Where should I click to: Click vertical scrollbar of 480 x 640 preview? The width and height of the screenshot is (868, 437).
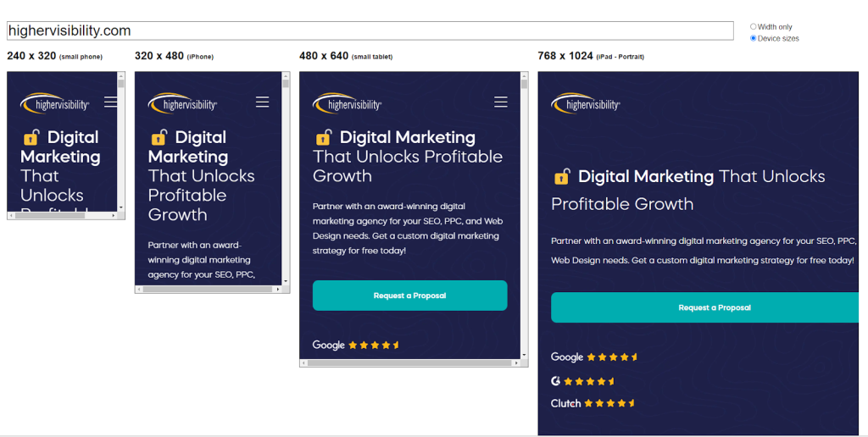pos(524,212)
